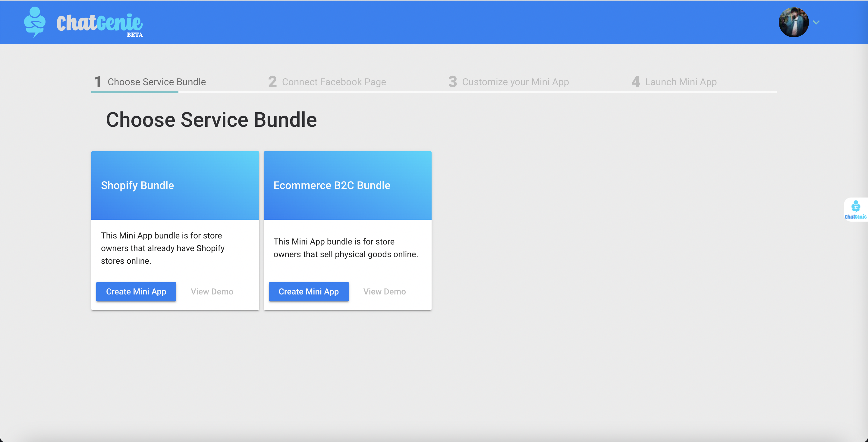Open the user profile avatar
Viewport: 868px width, 442px height.
(794, 22)
